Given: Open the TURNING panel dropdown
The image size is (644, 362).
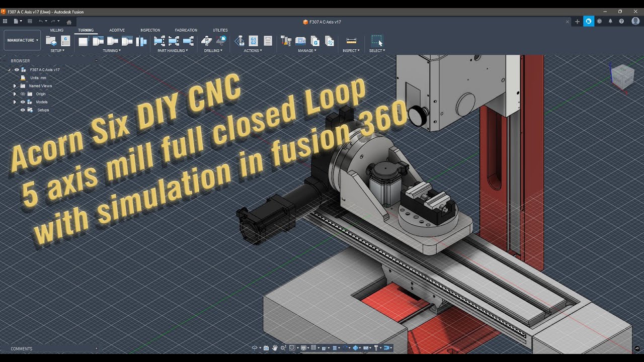Looking at the screenshot, I should point(112,51).
